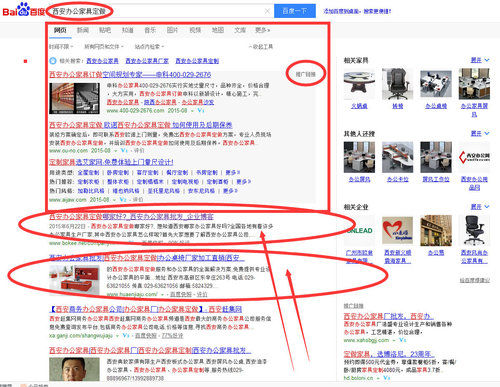Click the Baidu paw logo
This screenshot has width=500, height=387.
pos(23,9)
